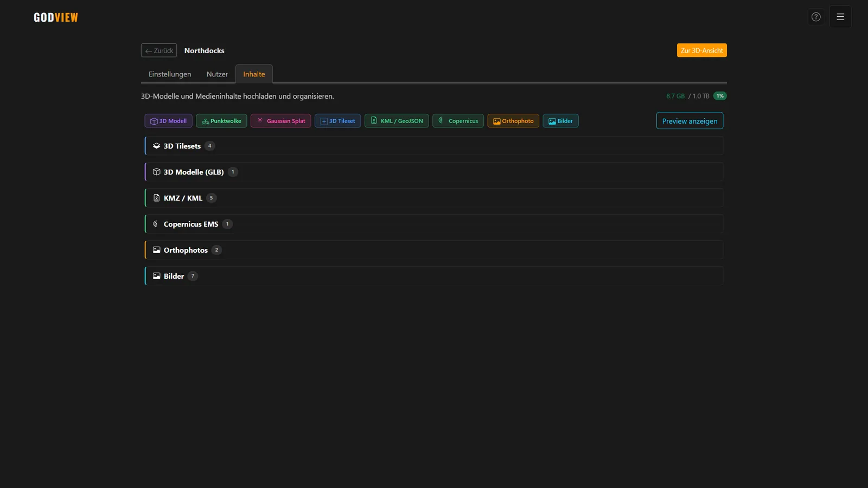Click the Copernicus upload chip
Image resolution: width=868 pixels, height=488 pixels.
458,121
